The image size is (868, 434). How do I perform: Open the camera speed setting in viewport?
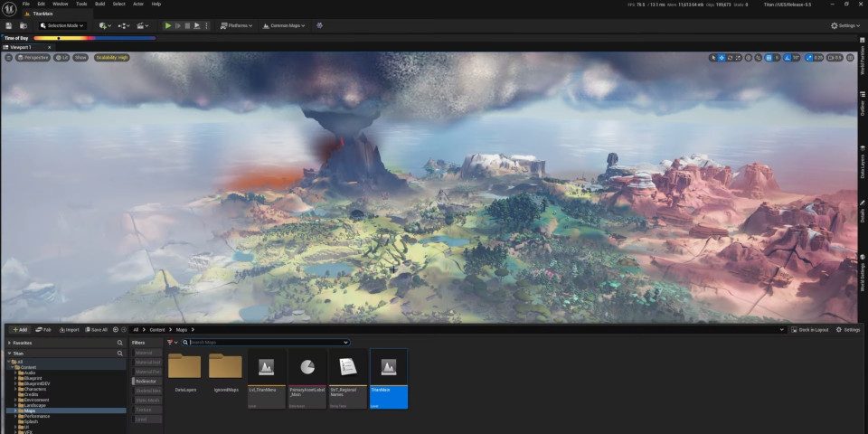[835, 58]
